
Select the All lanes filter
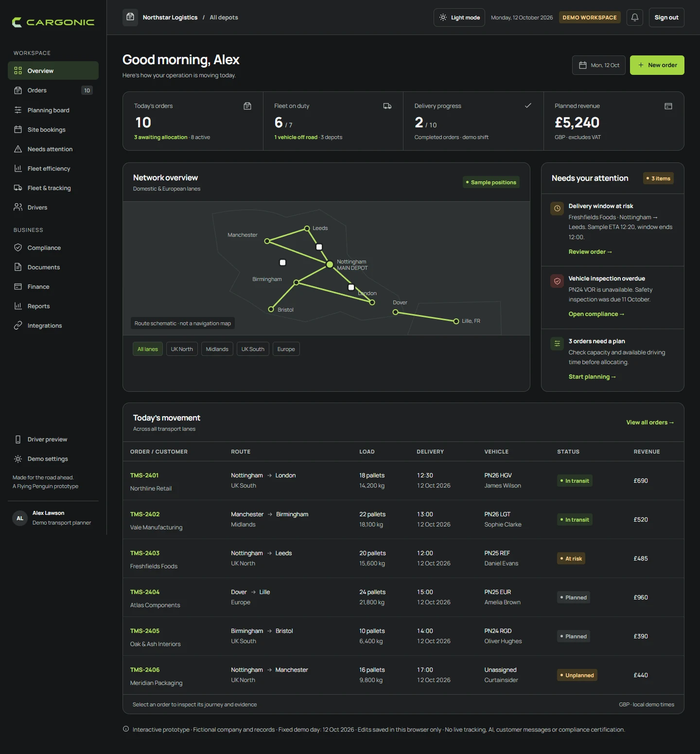(148, 349)
